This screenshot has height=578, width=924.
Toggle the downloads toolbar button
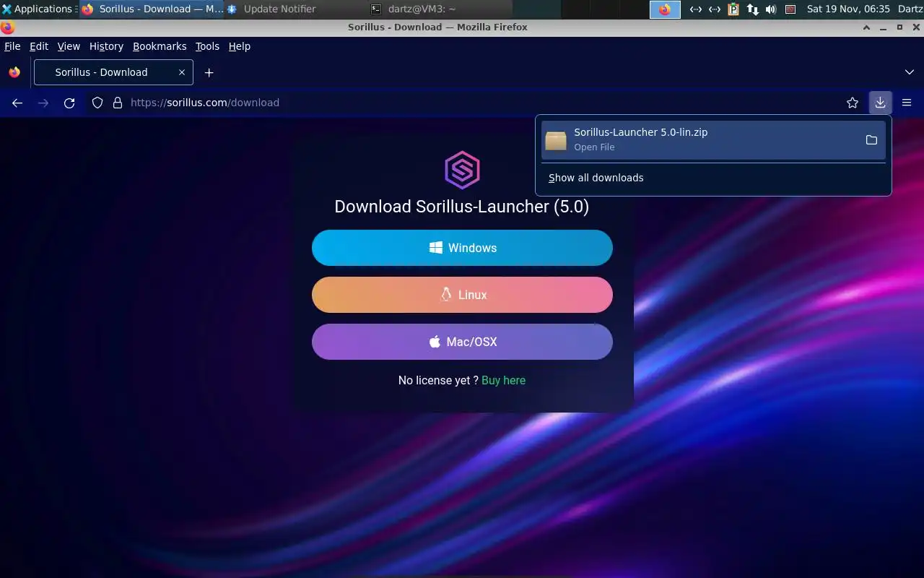(x=880, y=103)
